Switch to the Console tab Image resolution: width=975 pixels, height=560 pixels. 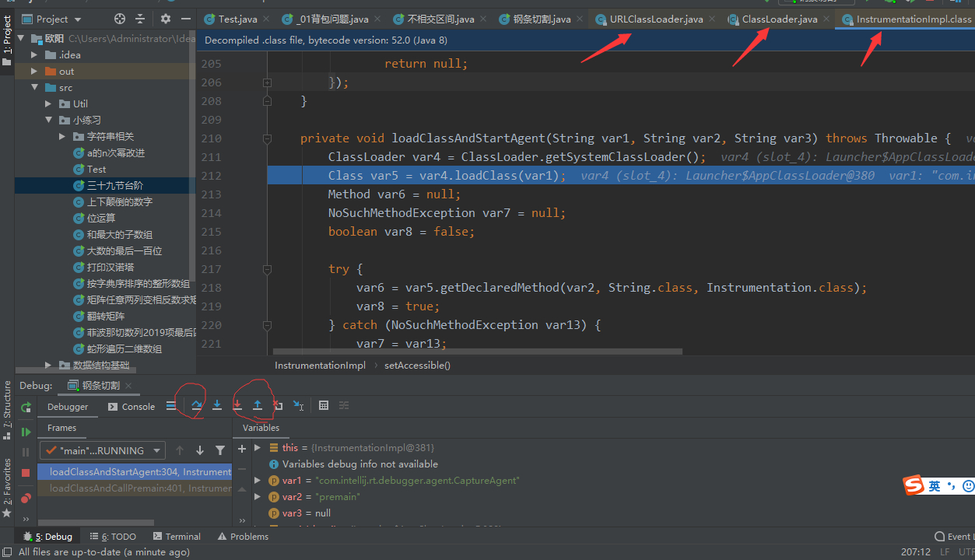tap(132, 407)
